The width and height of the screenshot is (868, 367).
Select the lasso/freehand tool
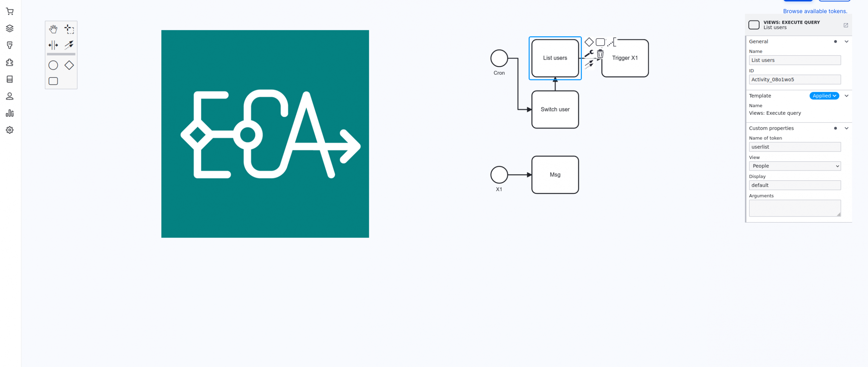click(70, 28)
